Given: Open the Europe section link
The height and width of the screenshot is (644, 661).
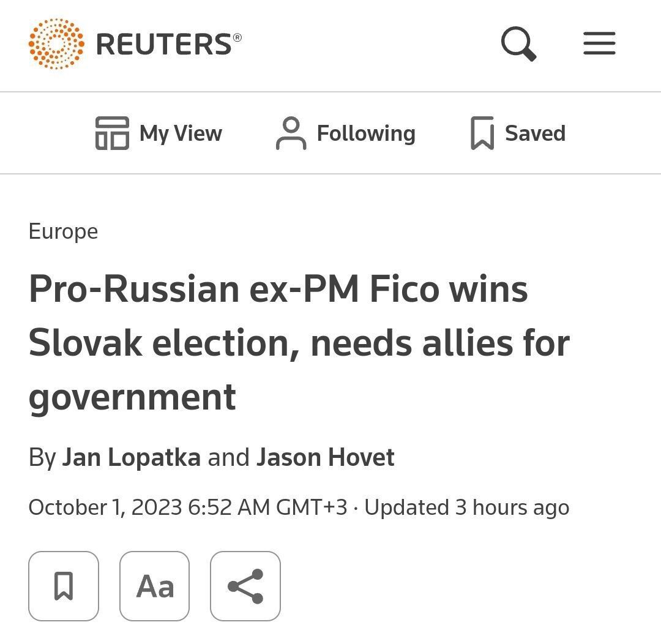Looking at the screenshot, I should [63, 231].
